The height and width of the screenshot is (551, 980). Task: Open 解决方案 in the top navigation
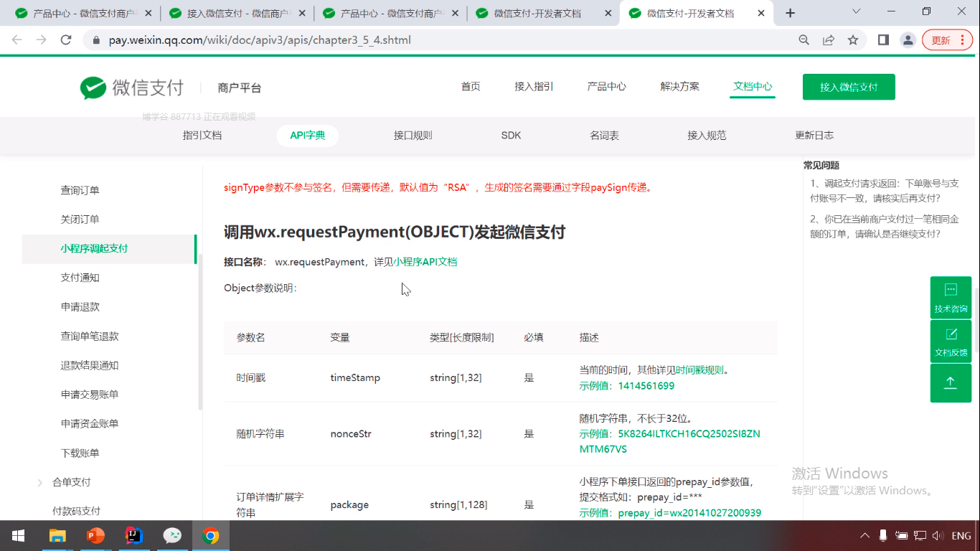[x=679, y=87]
